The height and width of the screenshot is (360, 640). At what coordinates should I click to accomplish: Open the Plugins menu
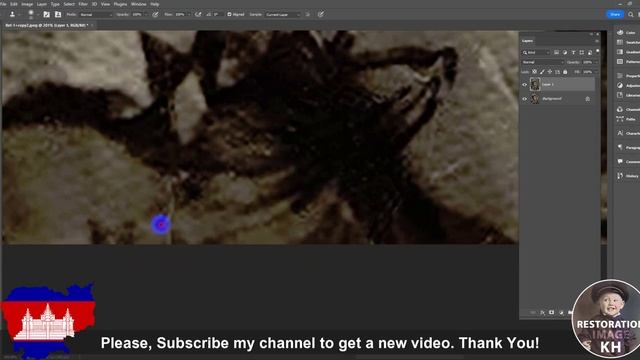click(x=120, y=4)
